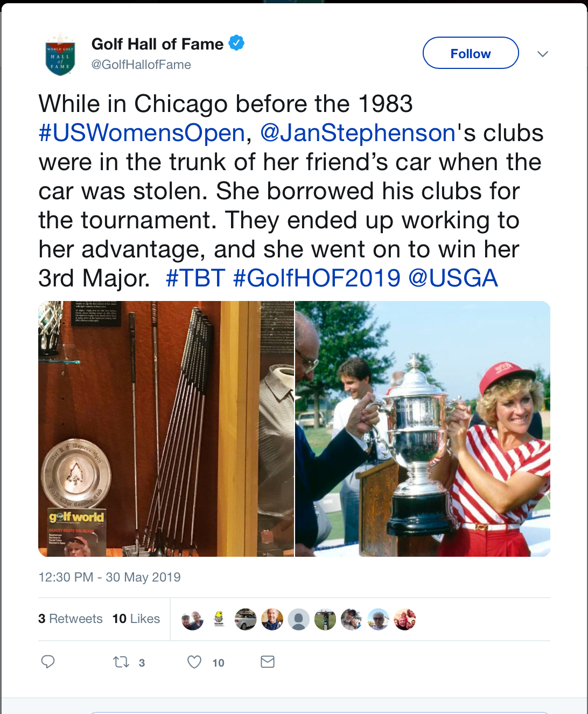Click the reply speech bubble icon

coord(48,662)
